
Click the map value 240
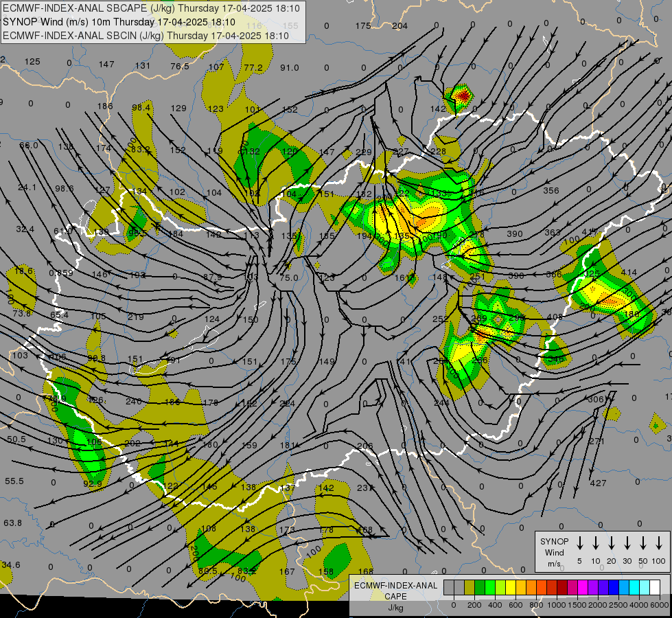pos(133,402)
